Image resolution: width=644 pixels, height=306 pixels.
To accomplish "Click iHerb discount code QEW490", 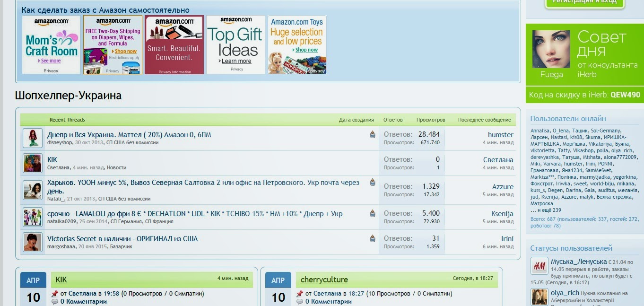I will point(625,95).
